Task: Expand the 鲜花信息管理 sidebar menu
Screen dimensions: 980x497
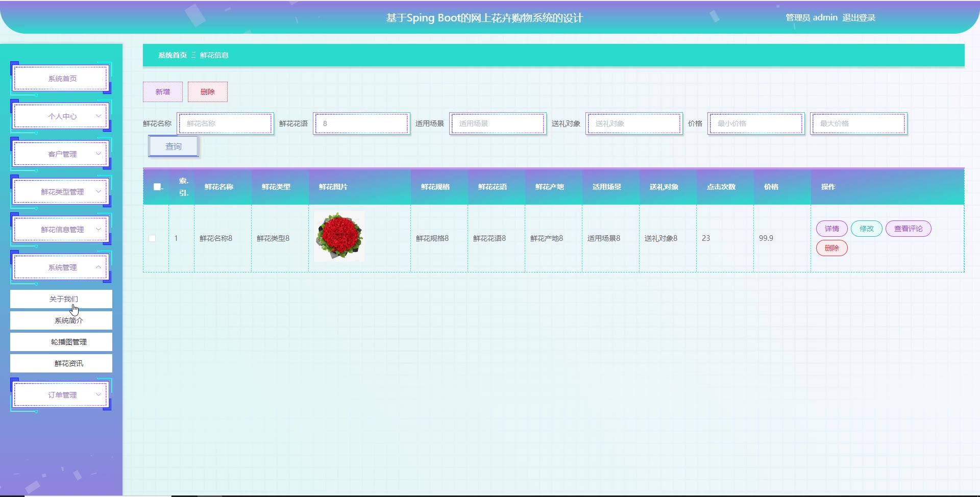Action: click(x=61, y=230)
